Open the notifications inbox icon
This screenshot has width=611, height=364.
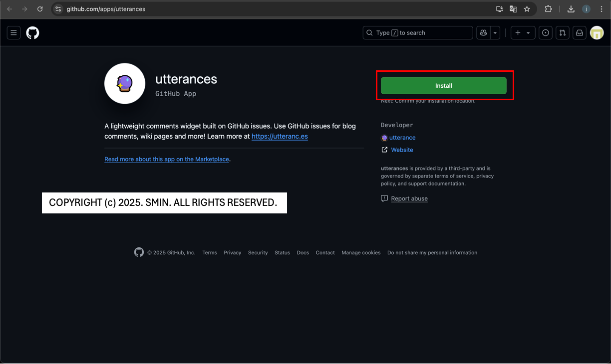(580, 33)
